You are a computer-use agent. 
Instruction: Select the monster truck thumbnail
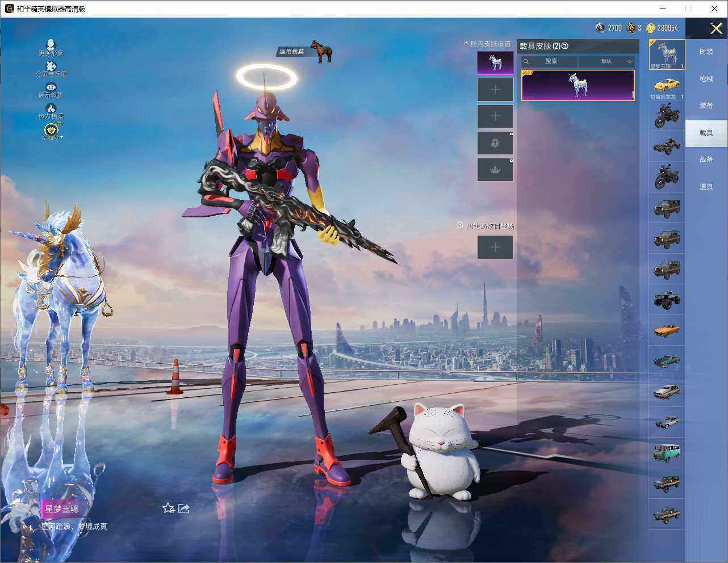pos(667,300)
